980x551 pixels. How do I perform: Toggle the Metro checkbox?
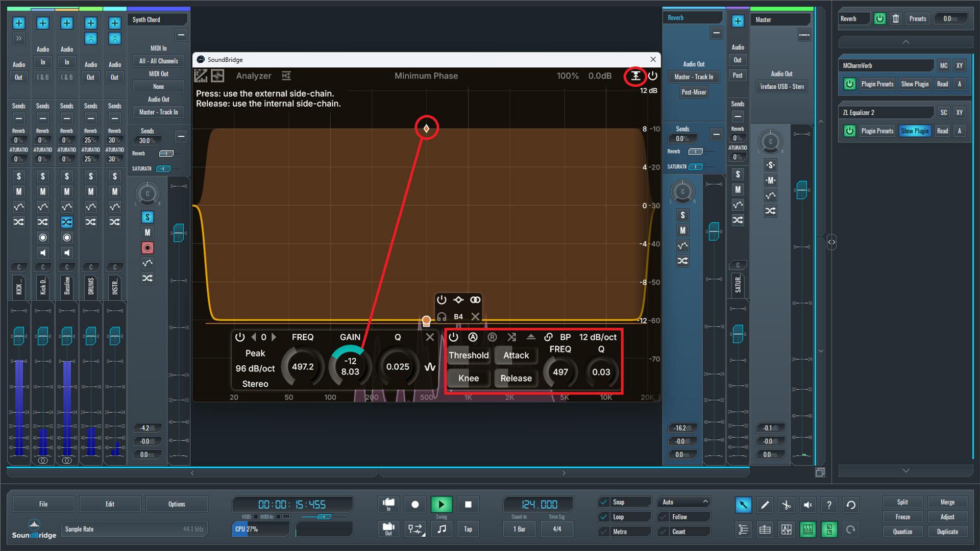[604, 532]
